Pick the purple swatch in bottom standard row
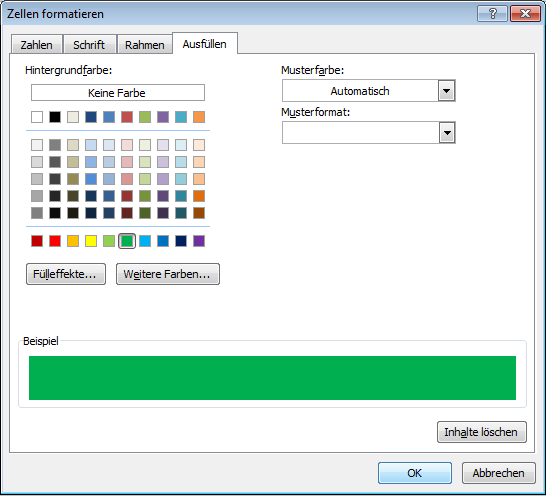 (199, 241)
